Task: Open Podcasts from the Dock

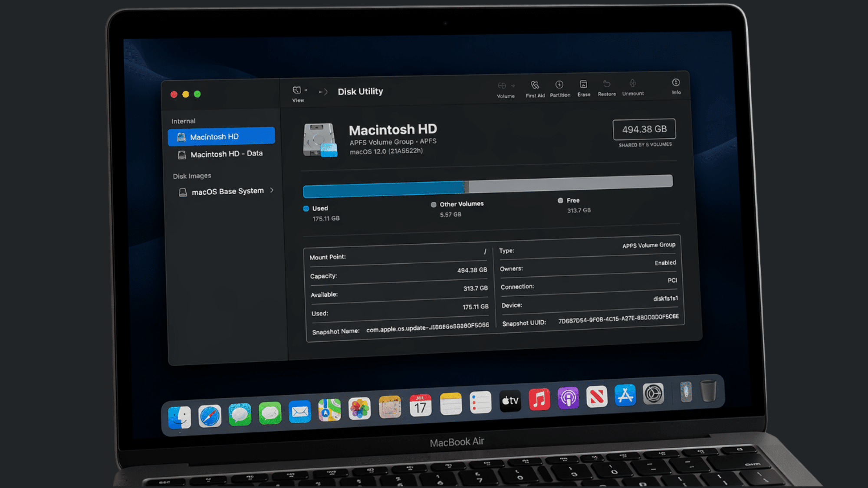Action: click(568, 398)
